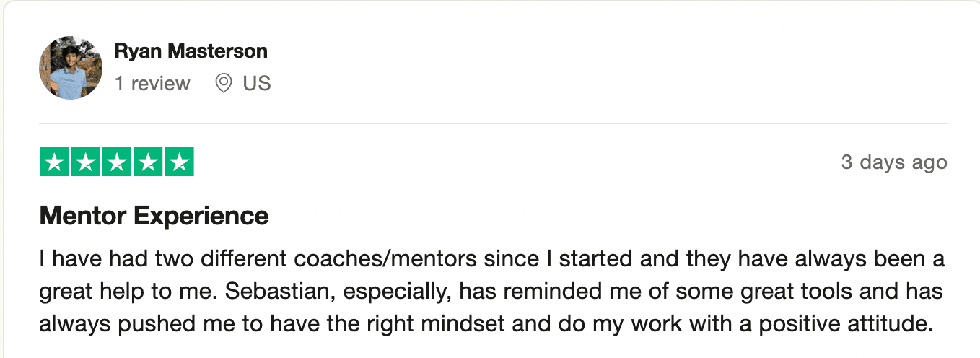
Task: Select the third green rating star
Action: [x=117, y=162]
